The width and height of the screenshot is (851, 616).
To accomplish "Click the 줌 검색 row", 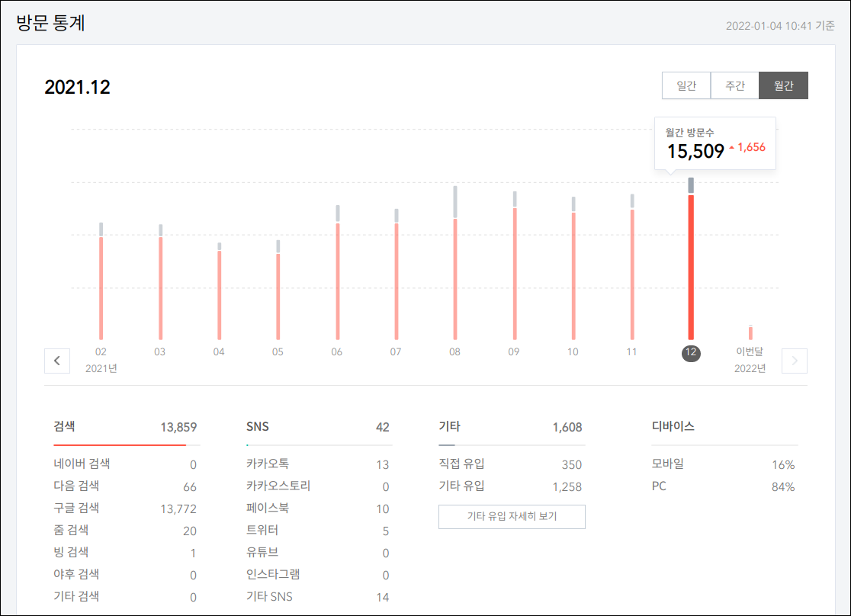I will pyautogui.click(x=125, y=531).
